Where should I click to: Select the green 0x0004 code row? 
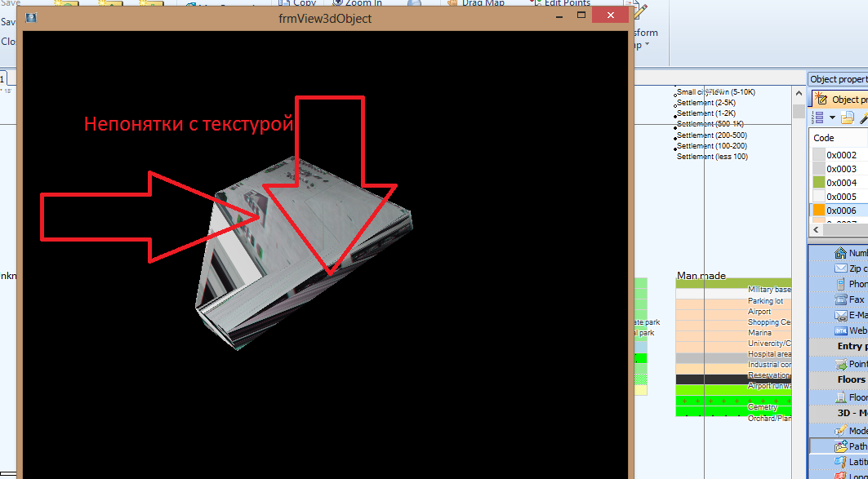841,183
